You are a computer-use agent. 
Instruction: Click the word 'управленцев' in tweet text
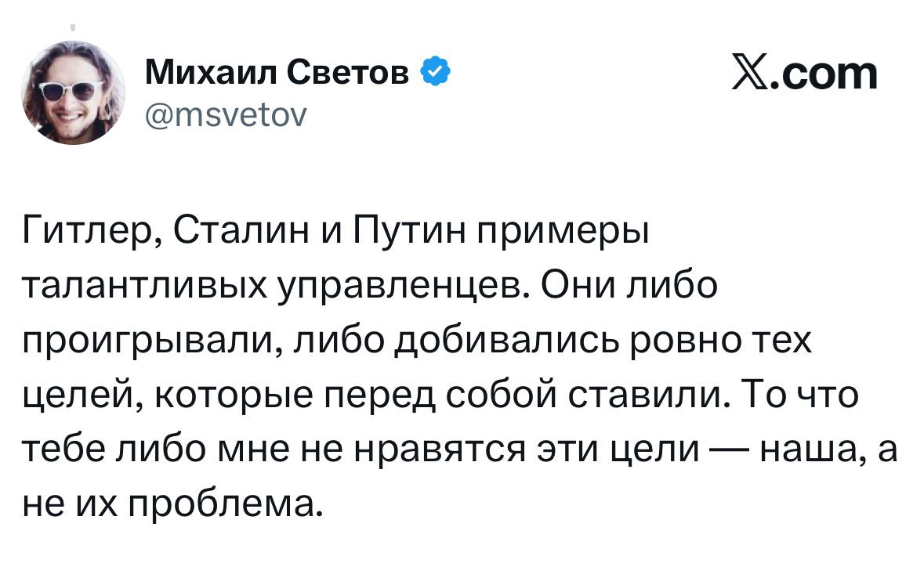pyautogui.click(x=399, y=288)
